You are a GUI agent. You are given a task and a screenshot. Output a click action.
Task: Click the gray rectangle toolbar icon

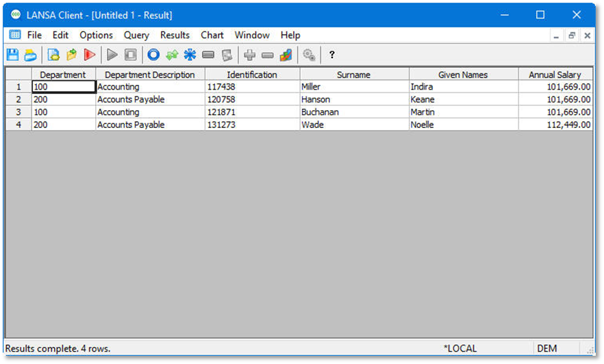[208, 55]
